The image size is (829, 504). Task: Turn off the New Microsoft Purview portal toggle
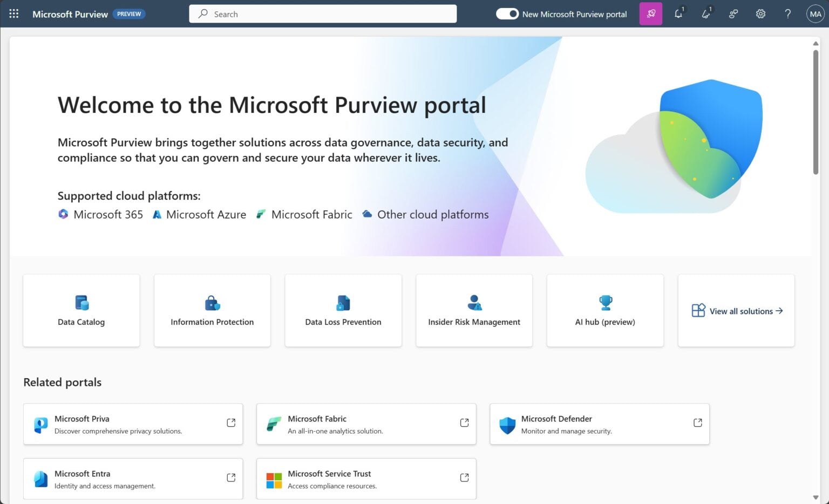point(507,13)
